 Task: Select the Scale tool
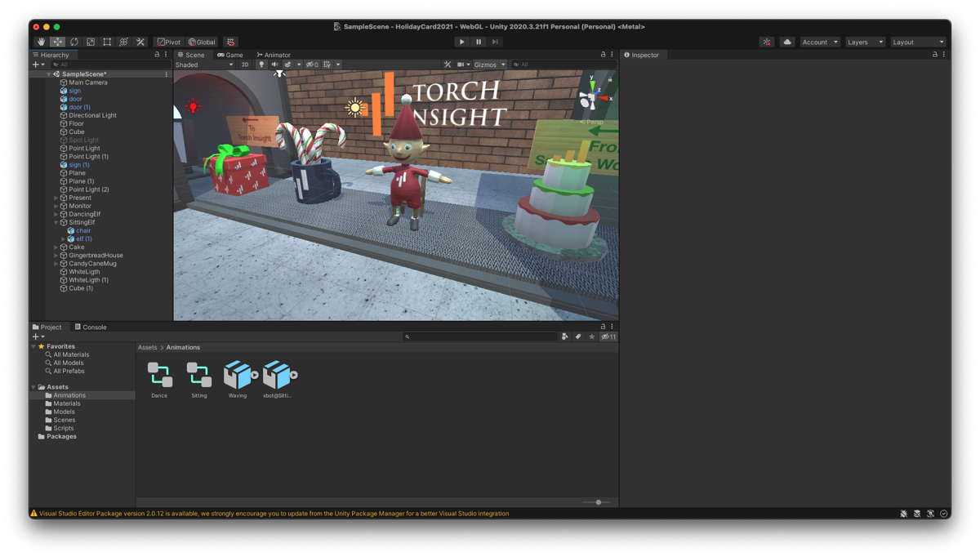tap(91, 41)
